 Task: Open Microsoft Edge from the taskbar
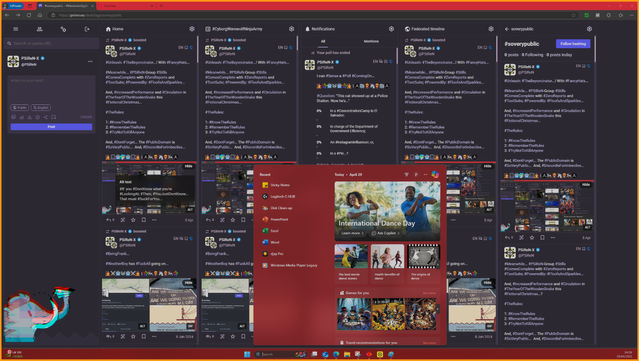click(x=336, y=354)
